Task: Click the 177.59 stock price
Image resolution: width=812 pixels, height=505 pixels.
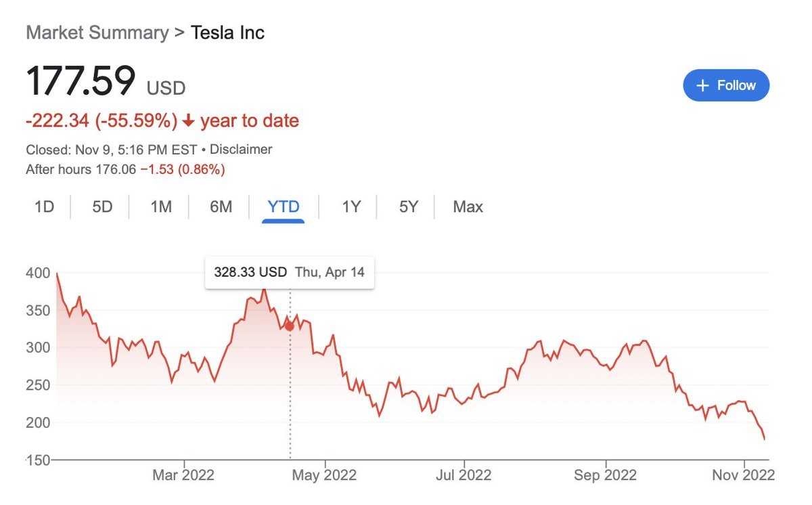Action: tap(81, 81)
